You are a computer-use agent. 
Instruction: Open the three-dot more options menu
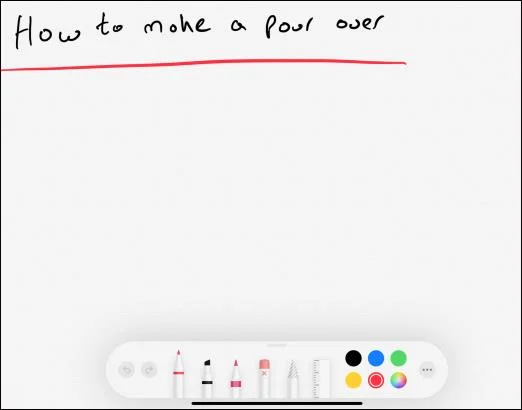pyautogui.click(x=427, y=370)
